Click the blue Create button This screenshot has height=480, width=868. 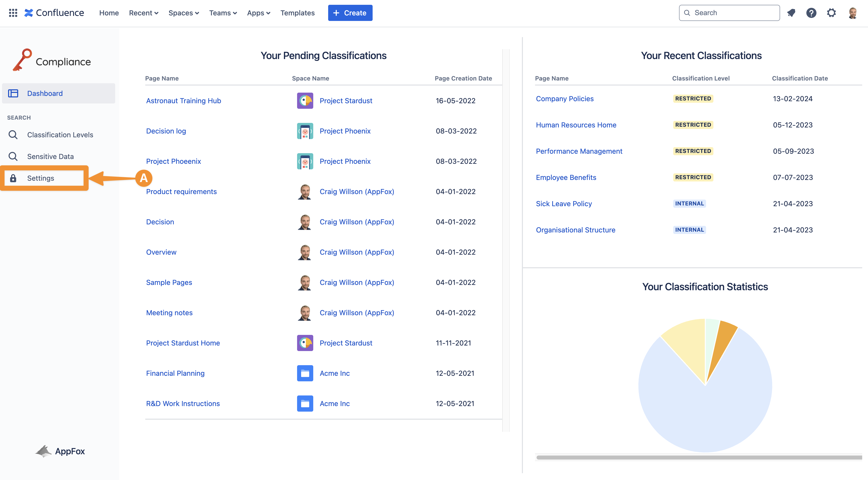pyautogui.click(x=350, y=13)
